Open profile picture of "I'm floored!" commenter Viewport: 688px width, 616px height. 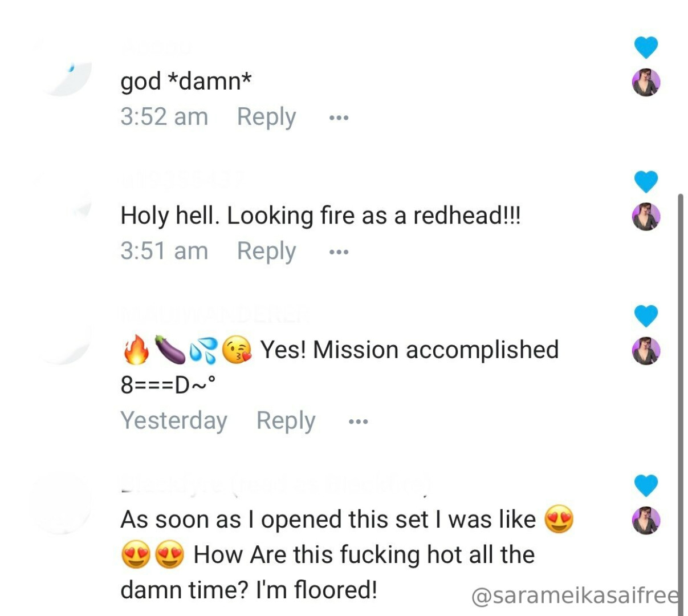tap(60, 503)
